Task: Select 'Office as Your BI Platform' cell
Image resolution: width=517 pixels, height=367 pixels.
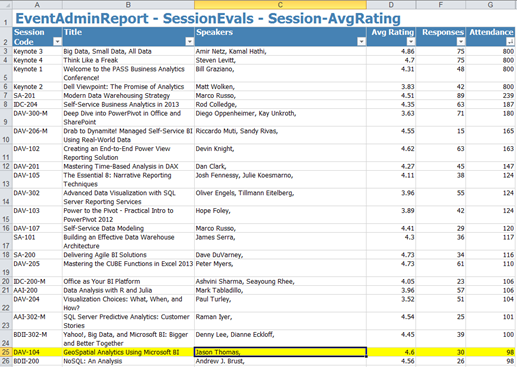Action: (128, 281)
